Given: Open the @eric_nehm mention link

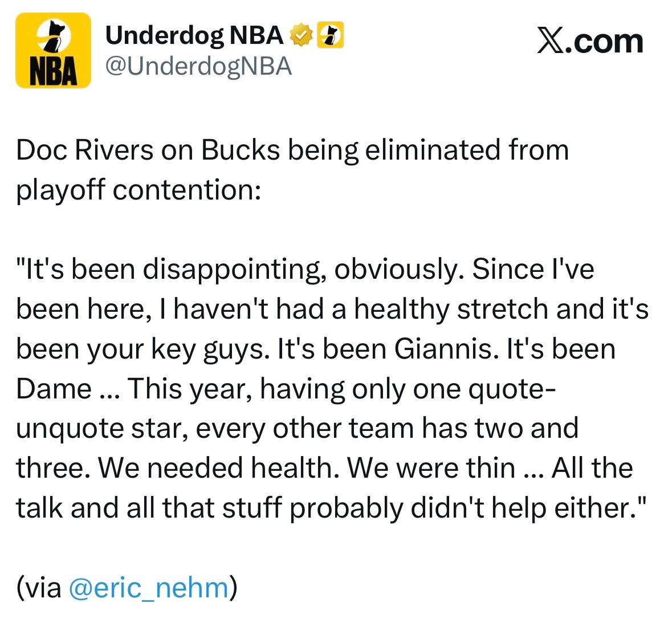Looking at the screenshot, I should tap(149, 588).
